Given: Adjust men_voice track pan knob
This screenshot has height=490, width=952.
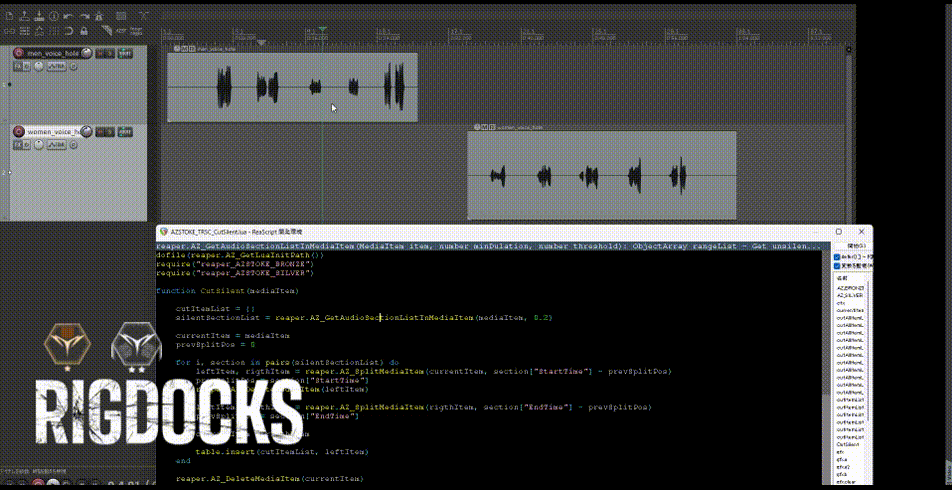Looking at the screenshot, I should [38, 66].
